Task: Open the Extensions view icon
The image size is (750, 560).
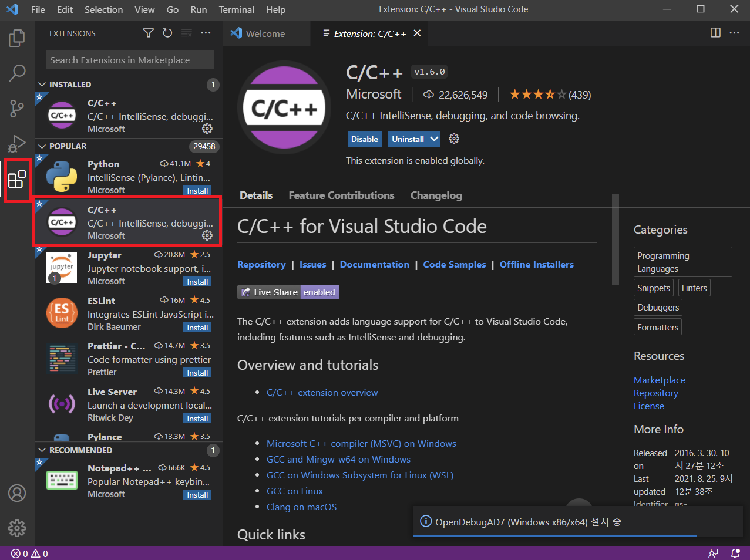Action: (17, 179)
